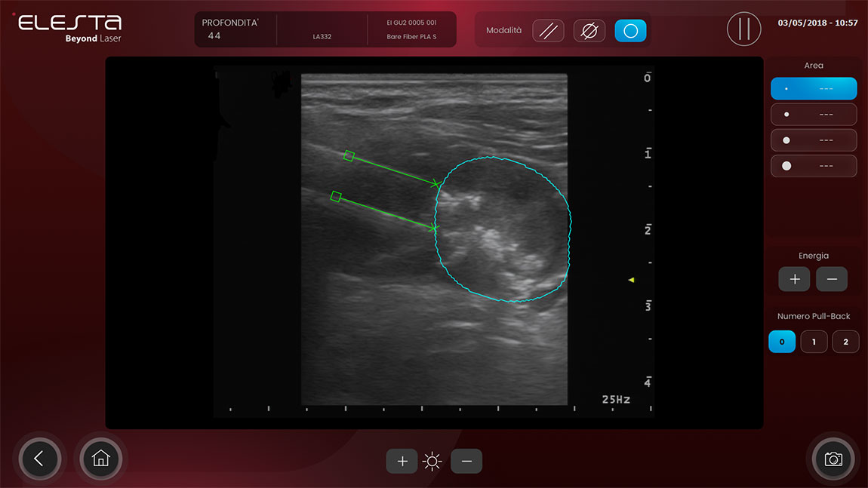Click the lower needle tip cross marker

(x=433, y=227)
